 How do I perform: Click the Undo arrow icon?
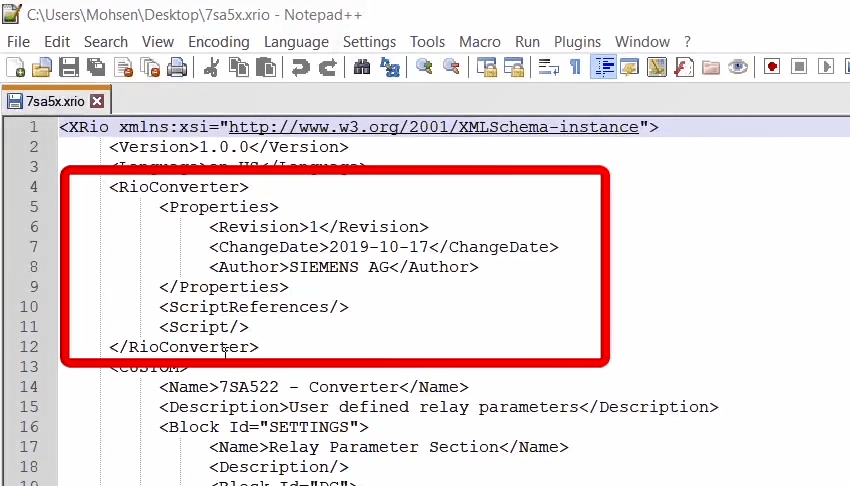(300, 67)
